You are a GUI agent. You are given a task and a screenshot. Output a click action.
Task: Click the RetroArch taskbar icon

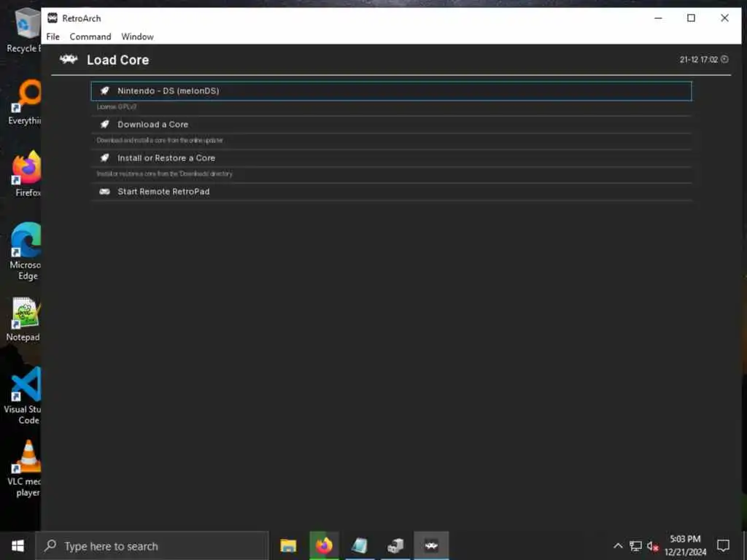[x=431, y=545]
